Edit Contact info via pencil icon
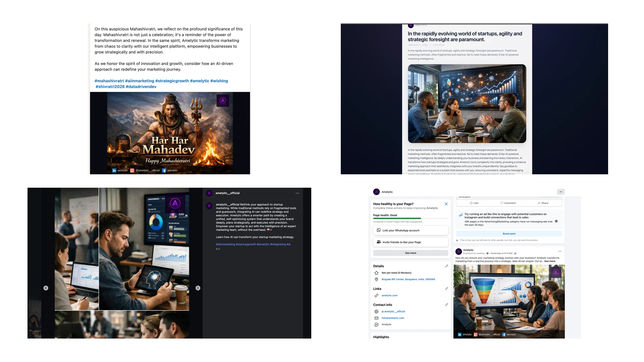The height and width of the screenshot is (362, 644). coord(446,305)
